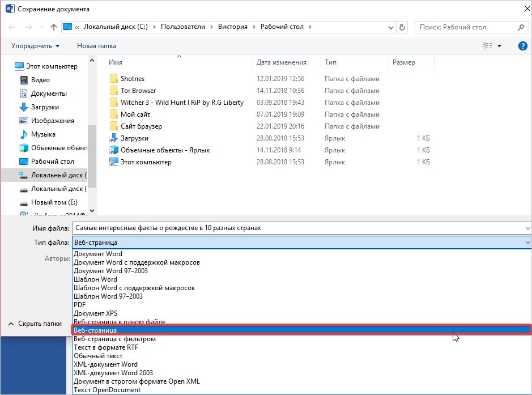532x395 pixels.
Task: Click the refresh icon in address bar
Action: point(402,27)
